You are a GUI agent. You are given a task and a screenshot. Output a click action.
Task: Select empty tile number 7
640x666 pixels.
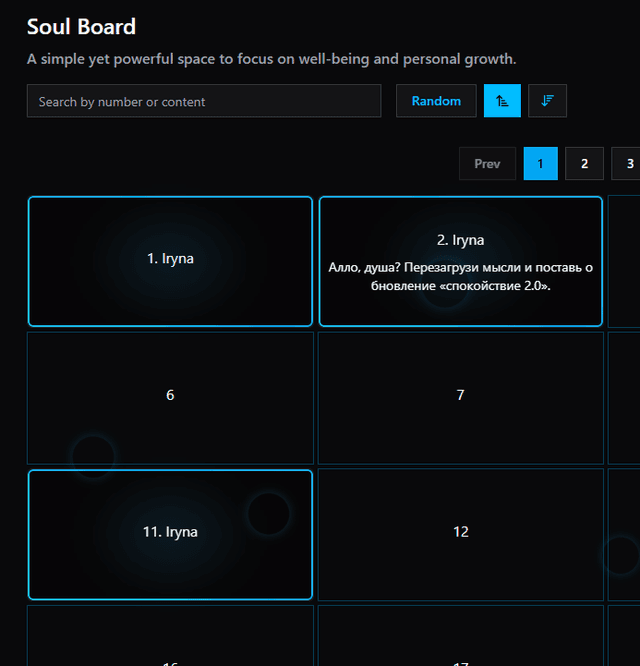460,397
